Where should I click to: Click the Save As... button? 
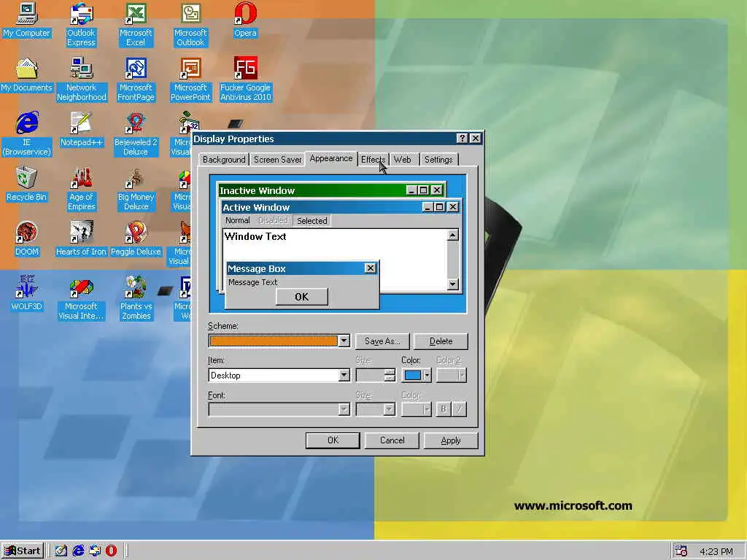point(382,341)
